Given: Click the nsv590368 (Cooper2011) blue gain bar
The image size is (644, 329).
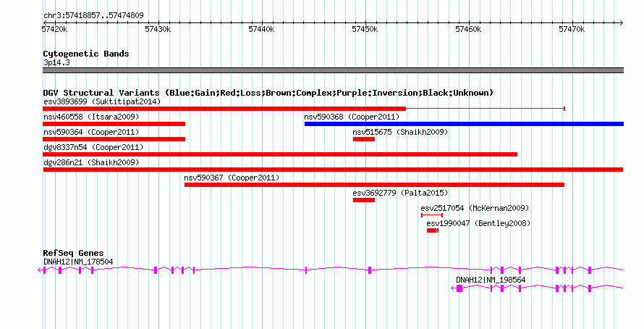Looking at the screenshot, I should click(x=464, y=124).
